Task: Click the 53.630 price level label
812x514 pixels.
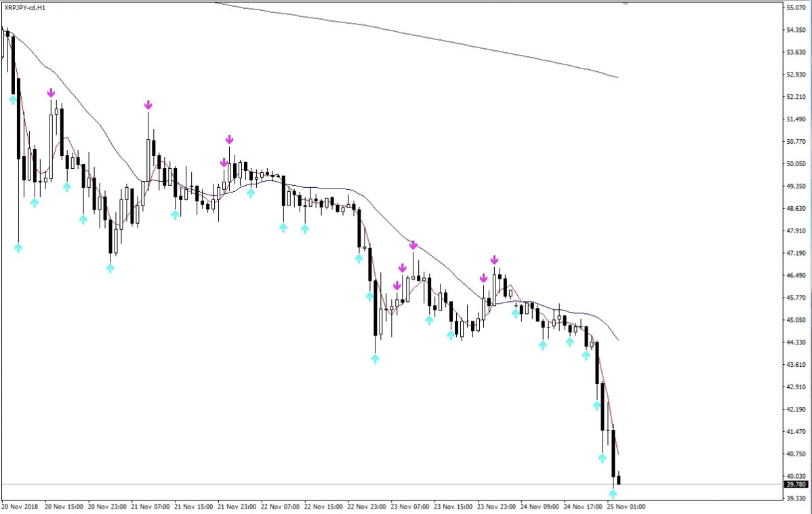Action: click(x=796, y=52)
